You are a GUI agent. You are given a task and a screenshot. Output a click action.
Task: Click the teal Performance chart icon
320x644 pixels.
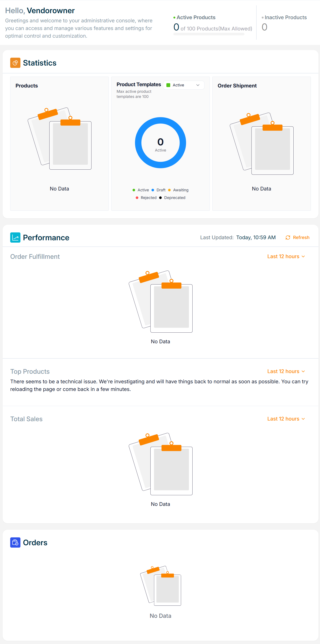click(x=15, y=238)
